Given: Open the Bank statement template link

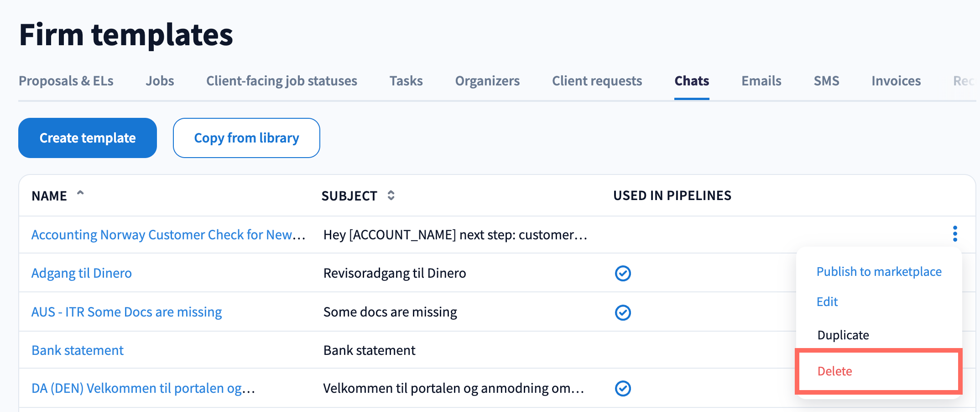Looking at the screenshot, I should tap(78, 350).
